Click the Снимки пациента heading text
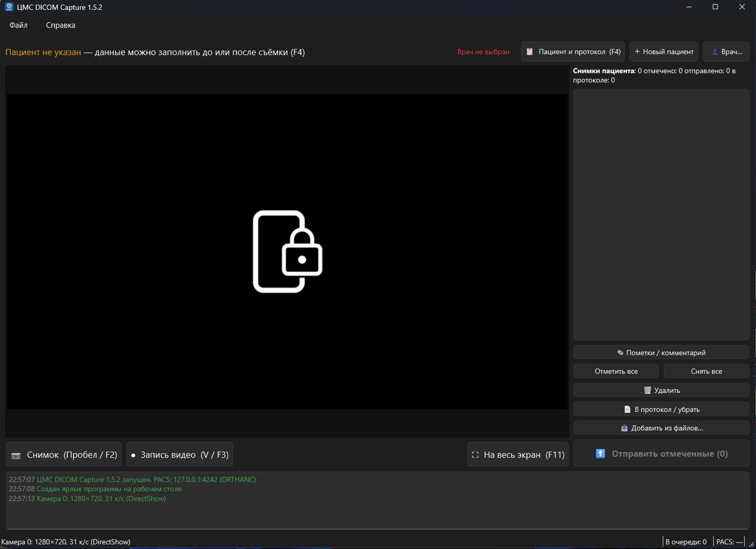Viewport: 756px width, 549px height. click(x=604, y=71)
